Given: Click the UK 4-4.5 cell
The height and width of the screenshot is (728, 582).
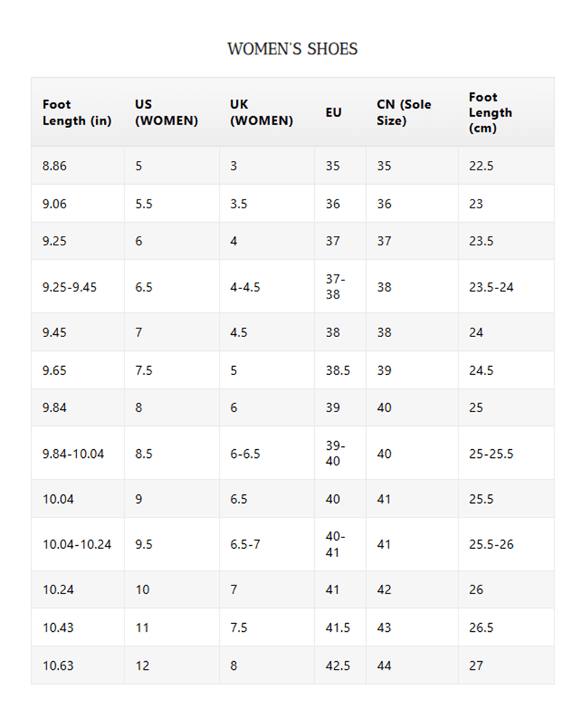Looking at the screenshot, I should [x=244, y=287].
